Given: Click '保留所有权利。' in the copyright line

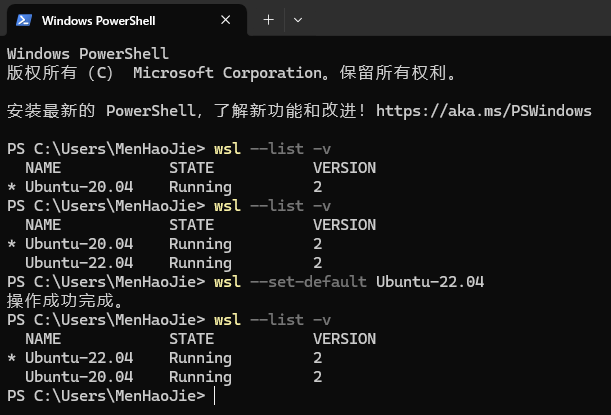Looking at the screenshot, I should click(x=397, y=73).
